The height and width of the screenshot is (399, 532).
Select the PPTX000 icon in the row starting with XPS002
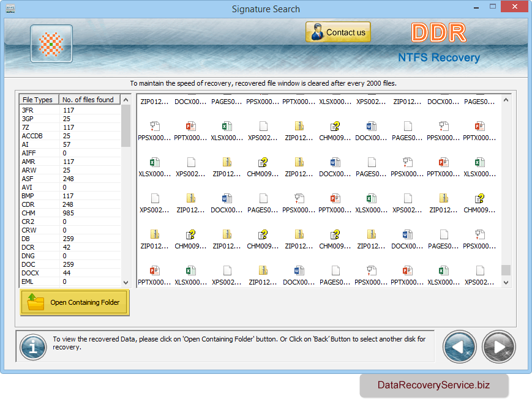click(335, 198)
